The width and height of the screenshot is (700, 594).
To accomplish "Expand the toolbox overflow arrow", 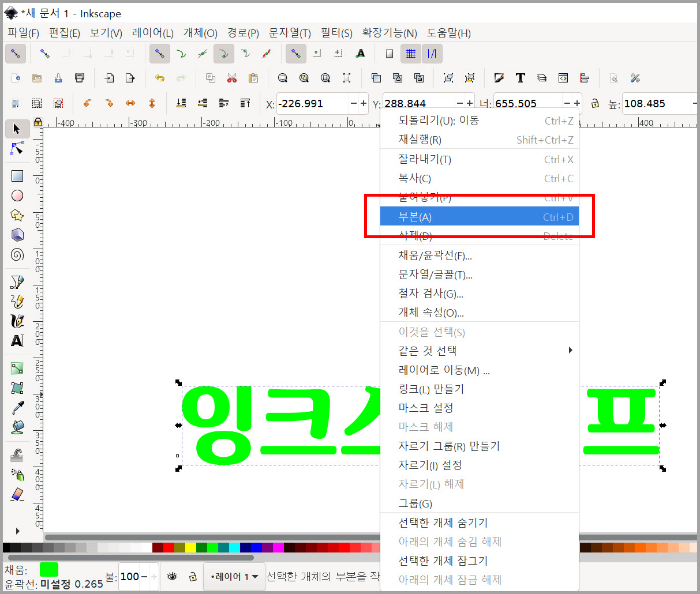I will point(17,531).
